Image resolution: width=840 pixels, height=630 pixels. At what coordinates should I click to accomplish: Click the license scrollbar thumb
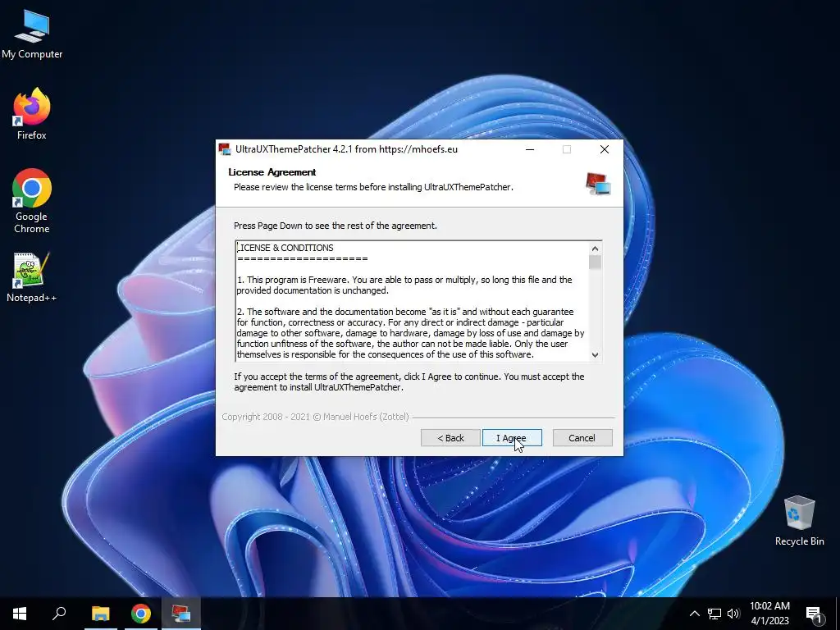595,262
